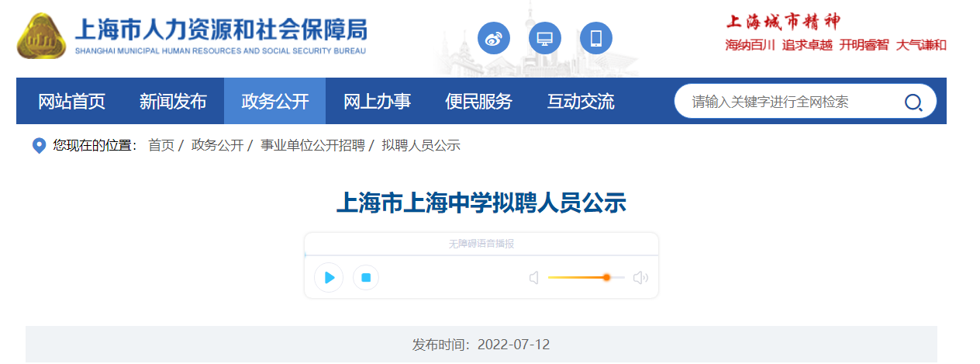Viewport: 980px width, 364px height.
Task: Open the 便民服务 menu item
Action: (478, 101)
